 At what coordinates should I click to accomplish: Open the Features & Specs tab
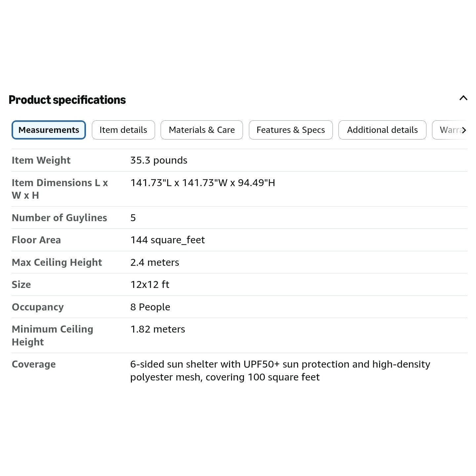(x=291, y=130)
